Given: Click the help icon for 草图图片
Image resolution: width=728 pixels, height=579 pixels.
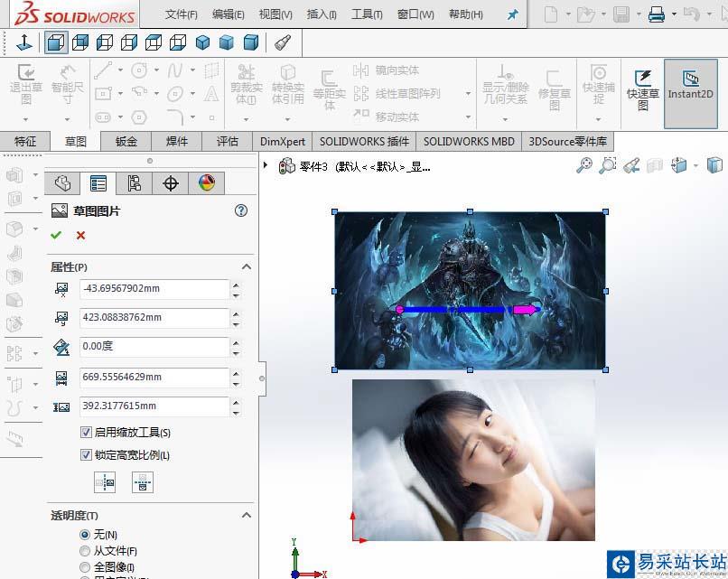Looking at the screenshot, I should 241,210.
